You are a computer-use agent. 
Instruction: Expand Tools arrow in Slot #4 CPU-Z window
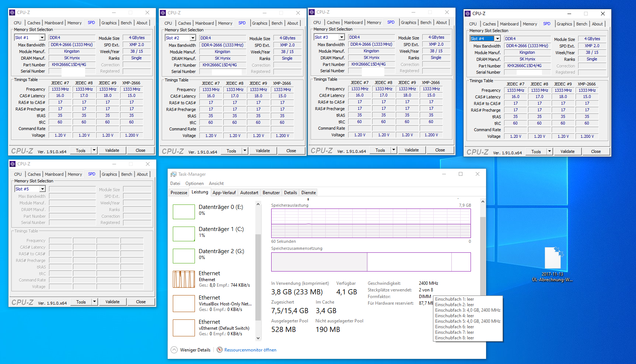[x=549, y=151]
